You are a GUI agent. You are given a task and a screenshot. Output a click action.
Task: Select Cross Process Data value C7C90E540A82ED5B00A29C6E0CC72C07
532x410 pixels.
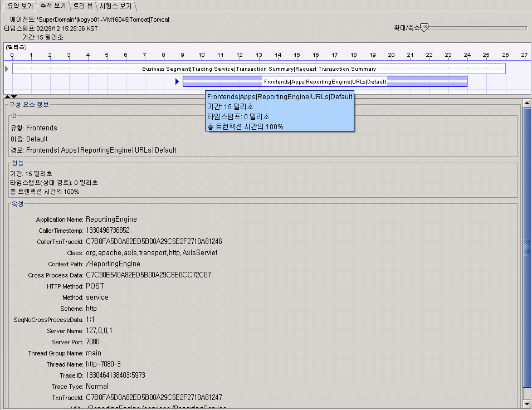(x=148, y=275)
